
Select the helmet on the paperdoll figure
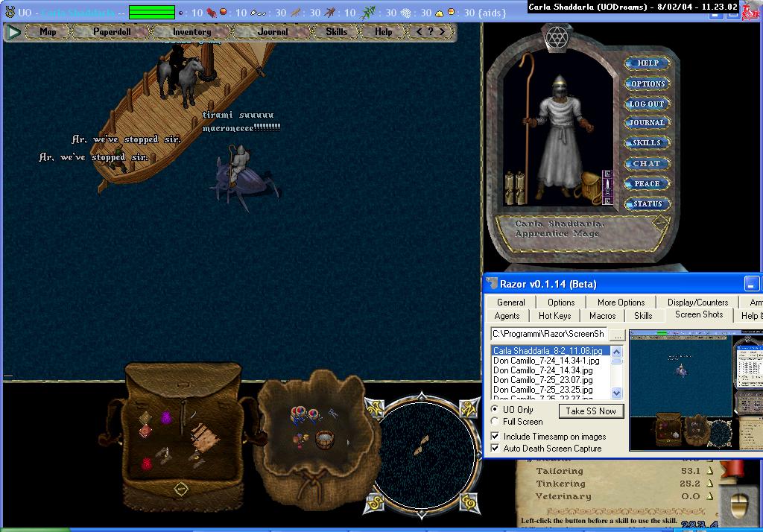(560, 88)
